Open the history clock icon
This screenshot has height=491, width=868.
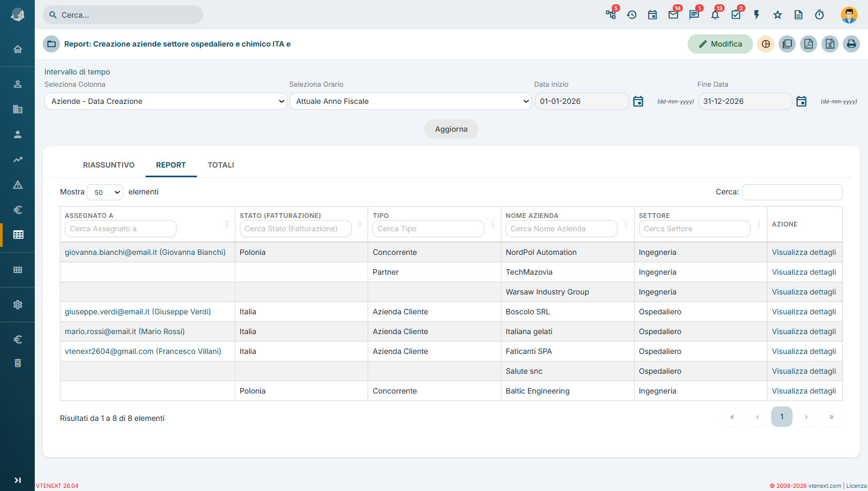coord(631,14)
